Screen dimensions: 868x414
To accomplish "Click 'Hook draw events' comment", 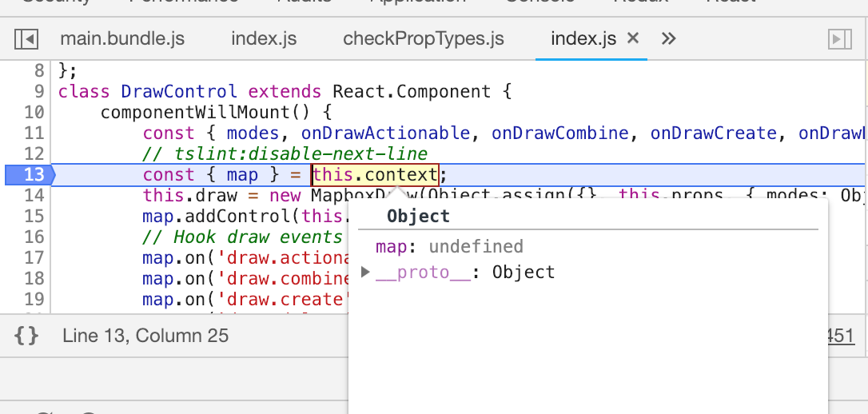I will pyautogui.click(x=242, y=237).
